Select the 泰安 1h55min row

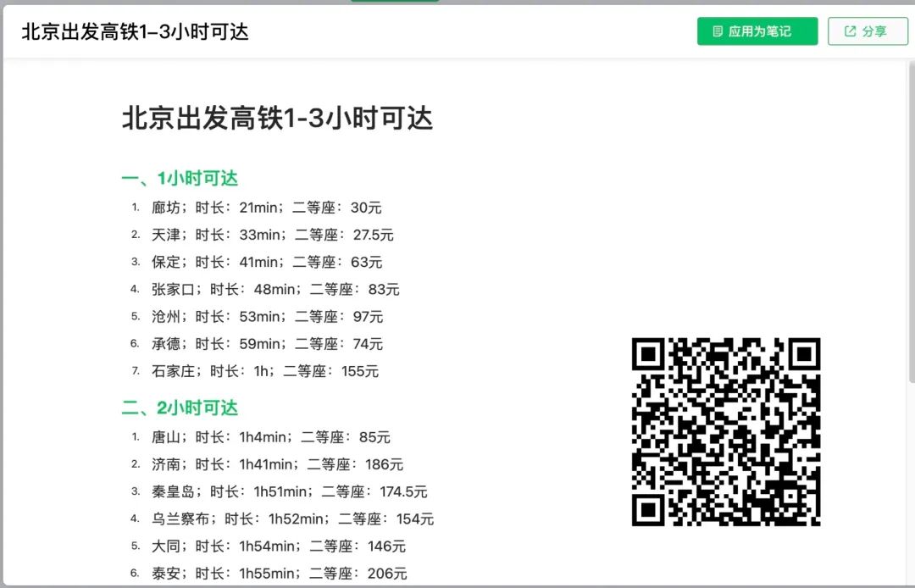[269, 574]
